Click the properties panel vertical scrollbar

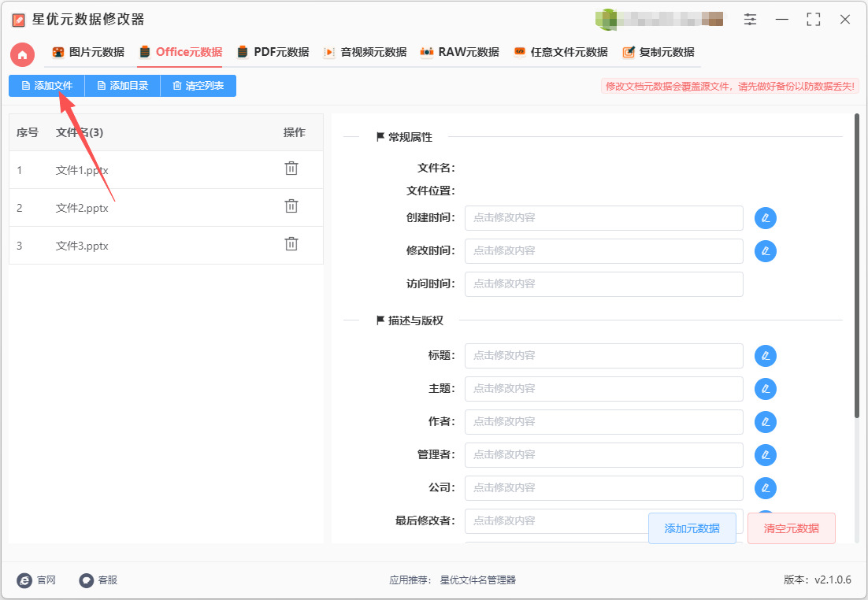coord(856,265)
